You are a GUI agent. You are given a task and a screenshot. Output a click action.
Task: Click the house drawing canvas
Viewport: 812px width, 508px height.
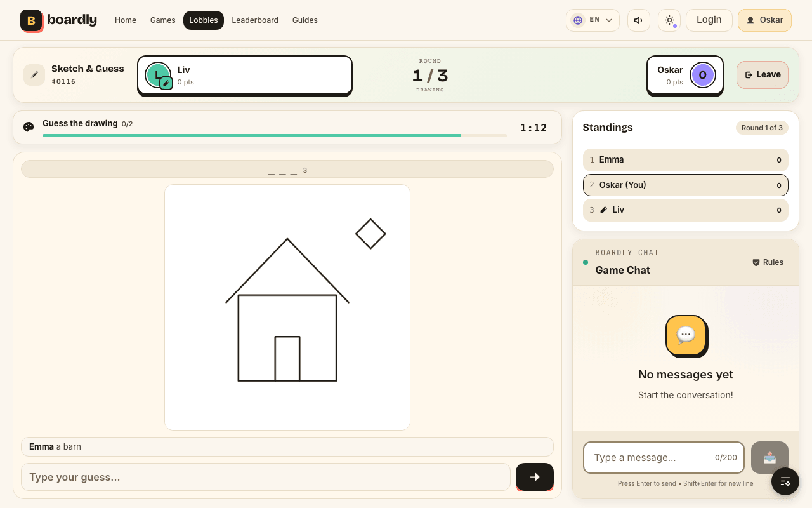(x=287, y=307)
